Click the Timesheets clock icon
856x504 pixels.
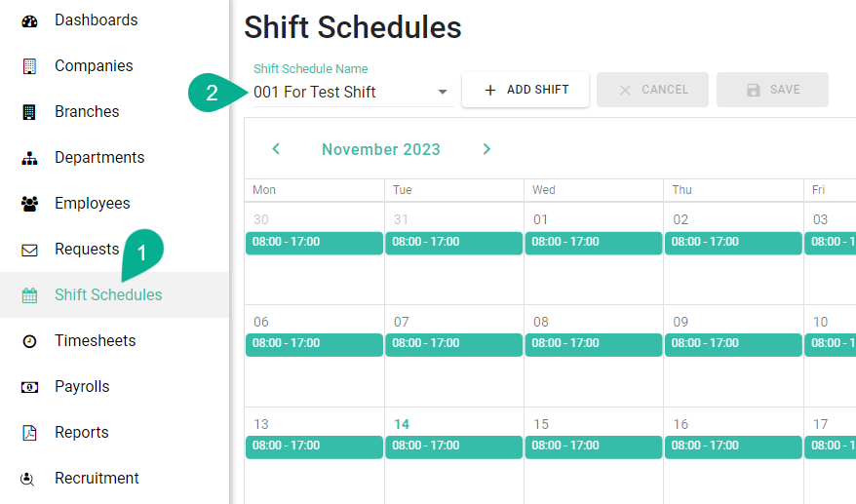pyautogui.click(x=29, y=341)
